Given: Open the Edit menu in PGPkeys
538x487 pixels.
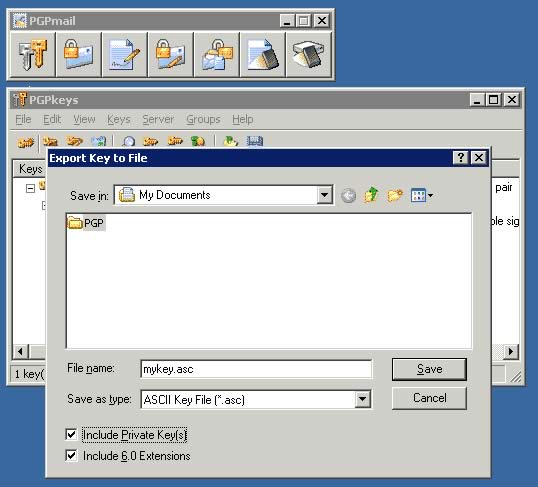Looking at the screenshot, I should (x=52, y=119).
